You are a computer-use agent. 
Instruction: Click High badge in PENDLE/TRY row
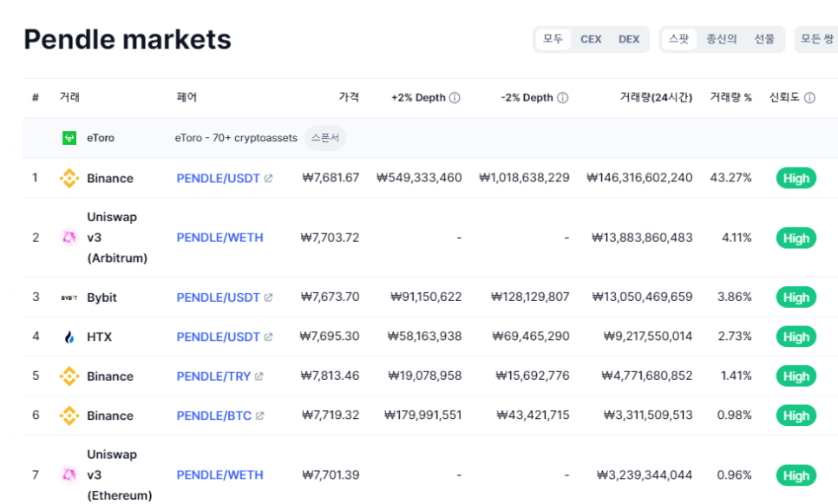pos(796,376)
